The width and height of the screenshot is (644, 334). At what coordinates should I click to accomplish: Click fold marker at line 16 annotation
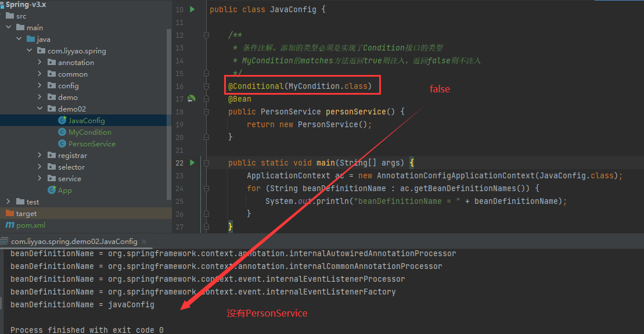(x=207, y=87)
